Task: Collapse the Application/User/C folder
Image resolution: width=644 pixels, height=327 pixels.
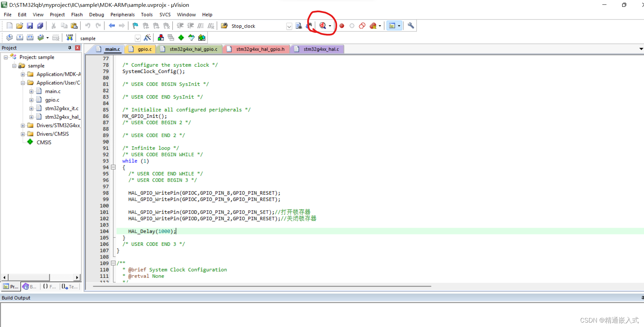Action: [x=23, y=83]
